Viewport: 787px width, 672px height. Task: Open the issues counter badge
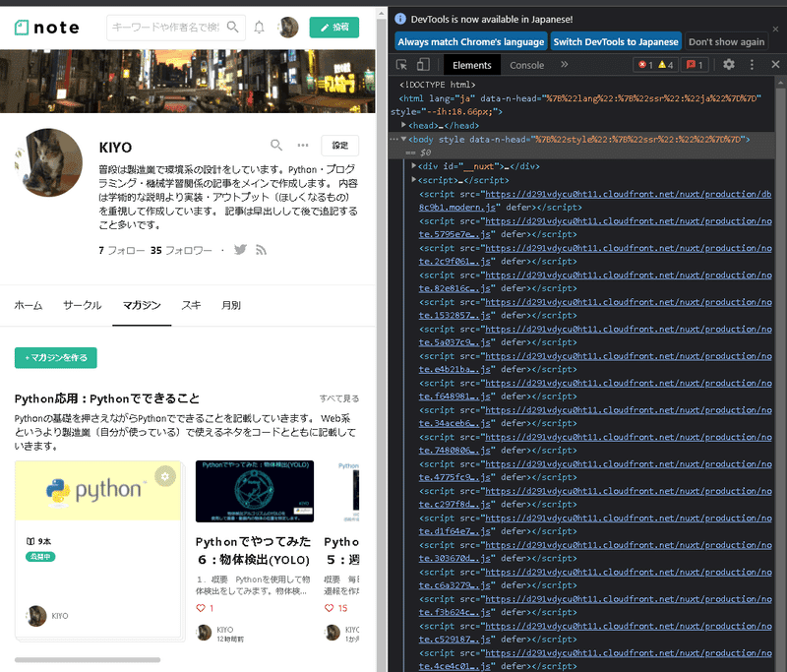[x=695, y=65]
